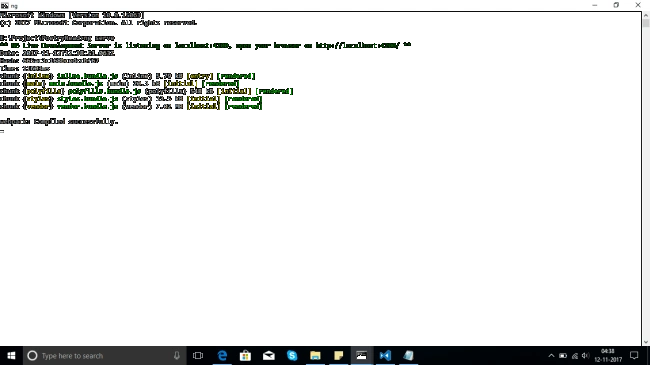Click the vendor.bundle.js chunk line

(131, 106)
